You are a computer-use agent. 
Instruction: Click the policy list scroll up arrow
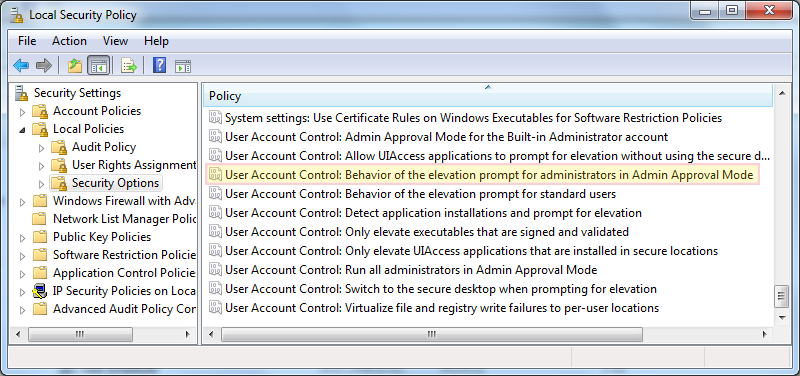tap(781, 92)
